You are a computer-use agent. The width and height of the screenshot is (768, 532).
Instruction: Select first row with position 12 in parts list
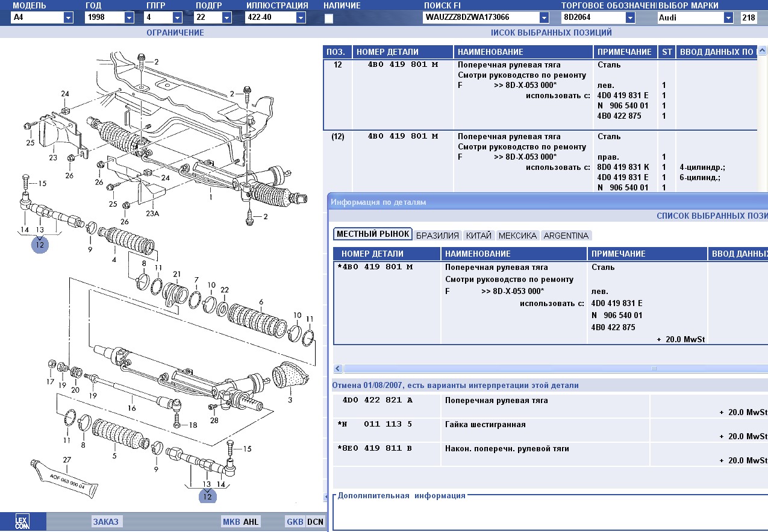click(540, 95)
